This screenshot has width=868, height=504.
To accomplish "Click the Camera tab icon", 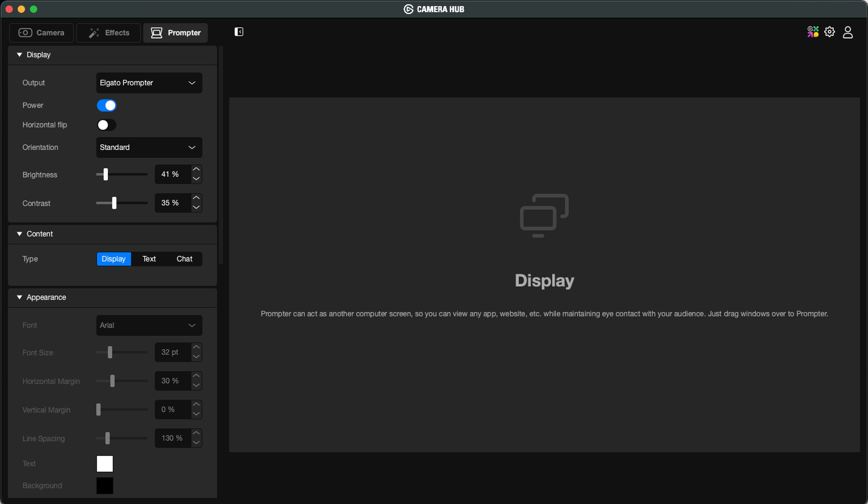I will (25, 33).
